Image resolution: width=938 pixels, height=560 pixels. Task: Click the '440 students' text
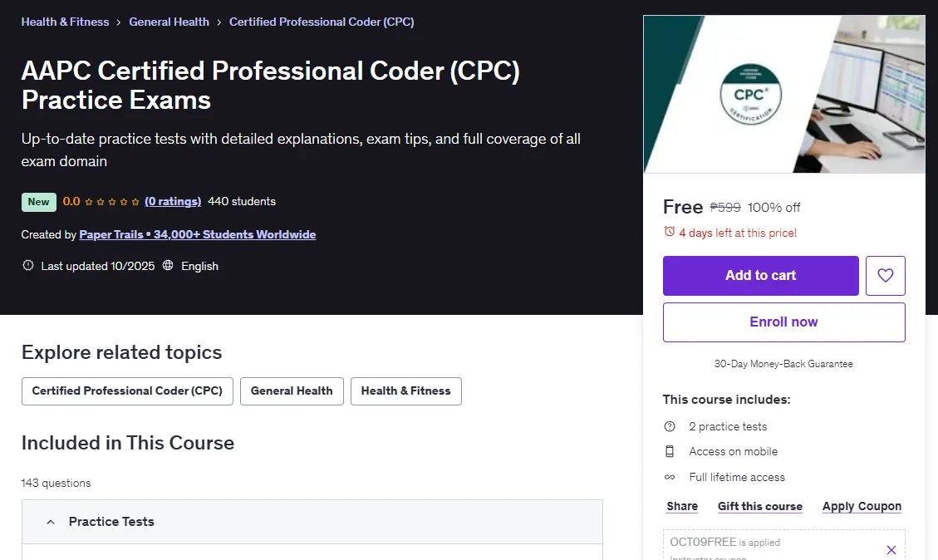point(242,202)
